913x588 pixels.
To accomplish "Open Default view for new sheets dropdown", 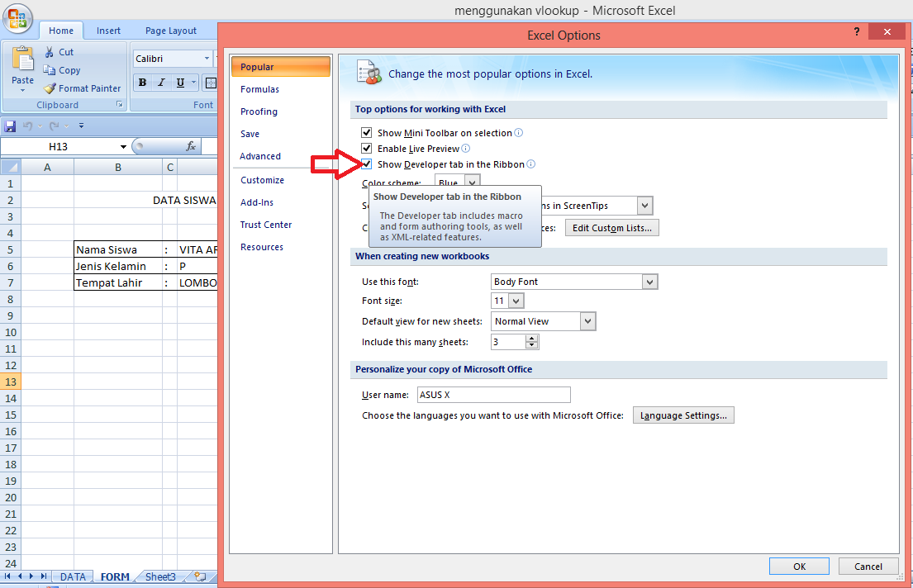I will (x=588, y=321).
